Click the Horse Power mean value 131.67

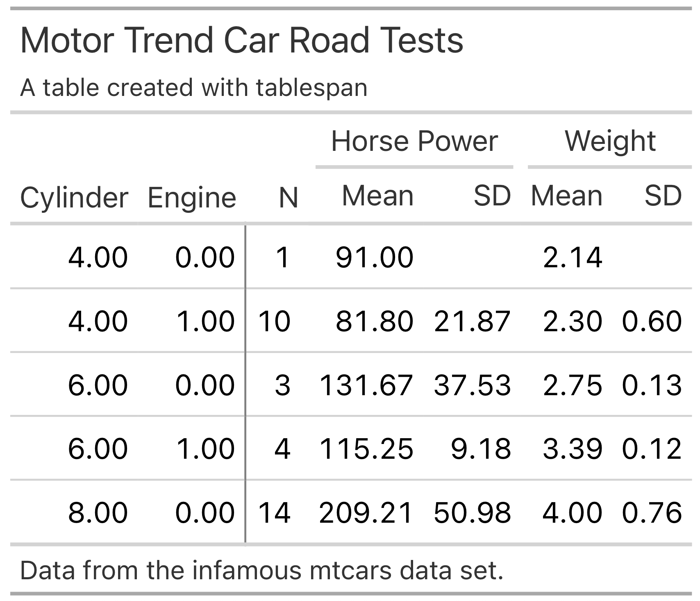coord(366,385)
